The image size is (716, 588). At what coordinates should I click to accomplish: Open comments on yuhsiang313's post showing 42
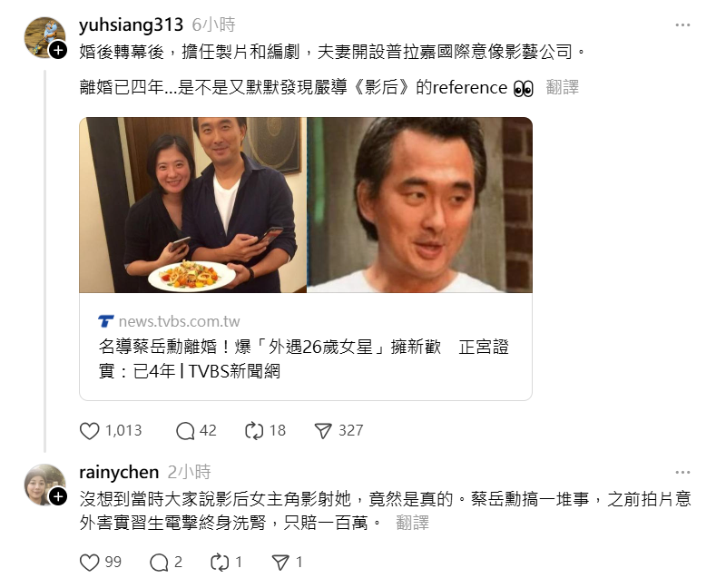[185, 430]
